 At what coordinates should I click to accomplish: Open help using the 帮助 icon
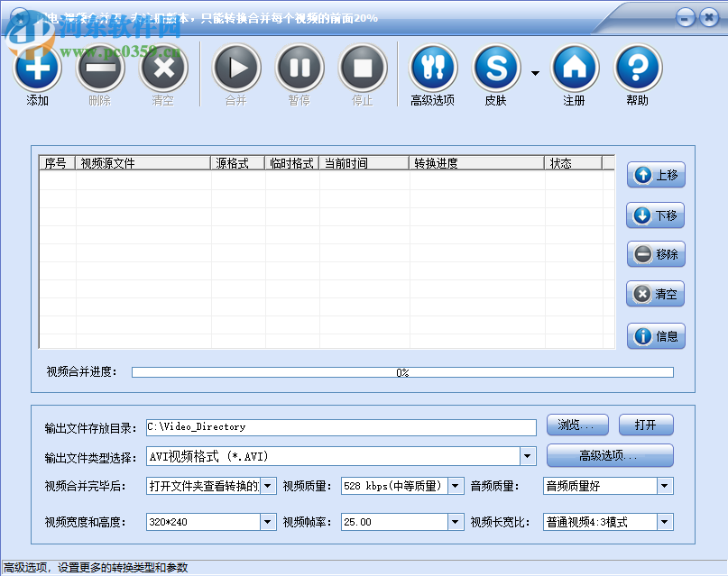(638, 68)
